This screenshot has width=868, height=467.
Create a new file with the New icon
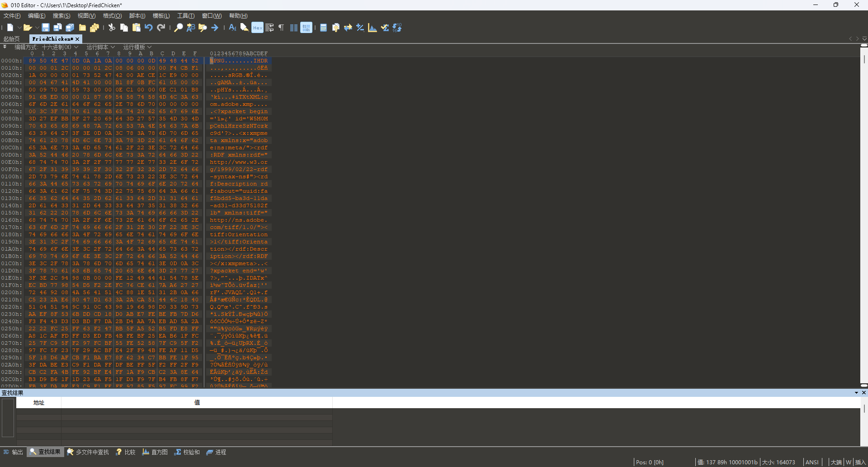click(10, 28)
